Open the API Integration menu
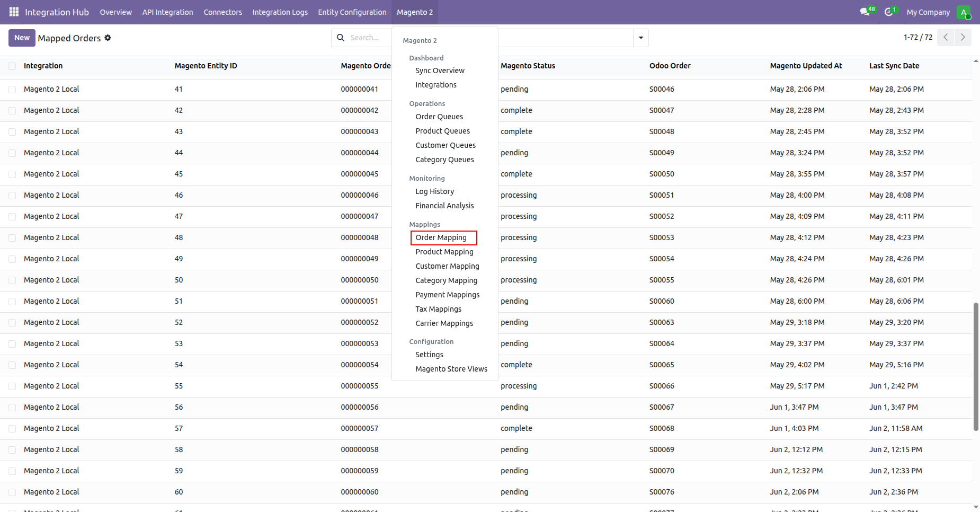 (x=167, y=12)
